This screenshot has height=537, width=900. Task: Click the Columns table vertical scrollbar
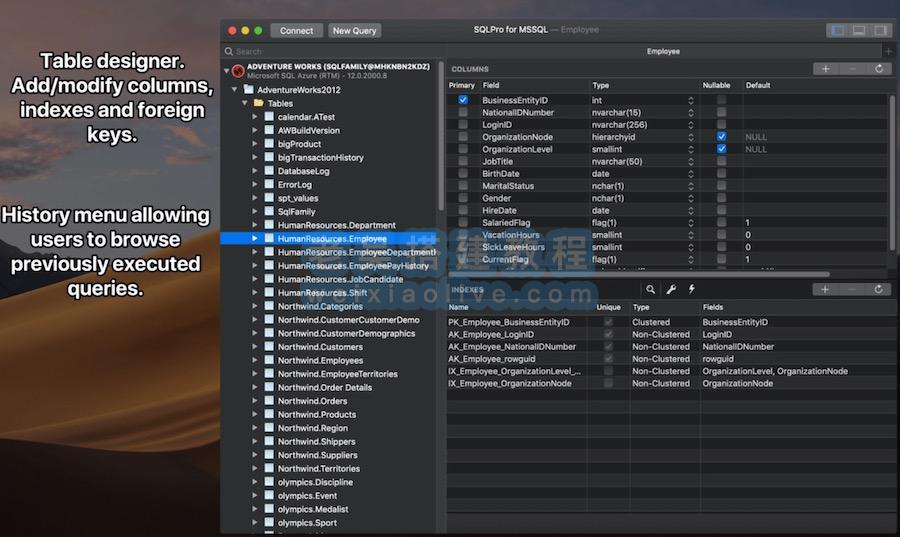892,172
